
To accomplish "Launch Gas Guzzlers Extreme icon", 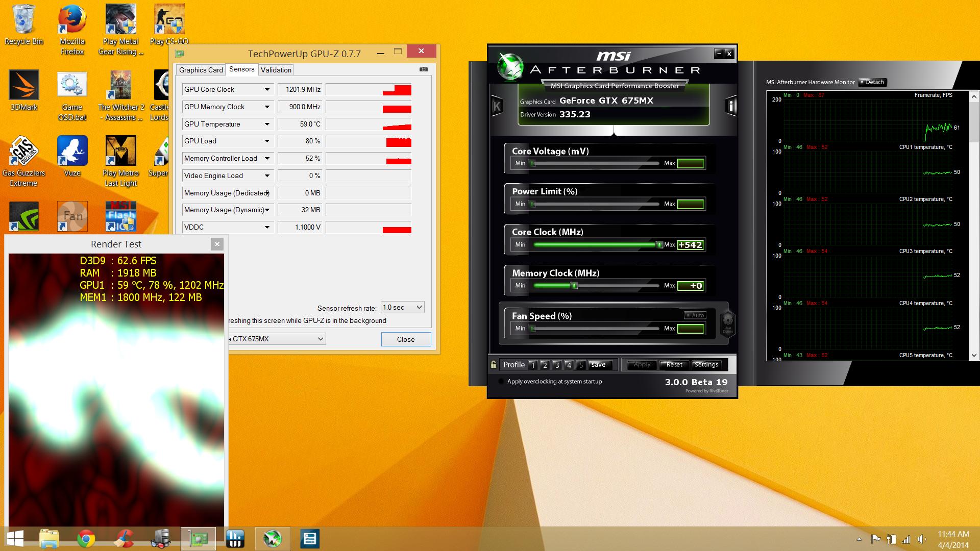I will [23, 161].
